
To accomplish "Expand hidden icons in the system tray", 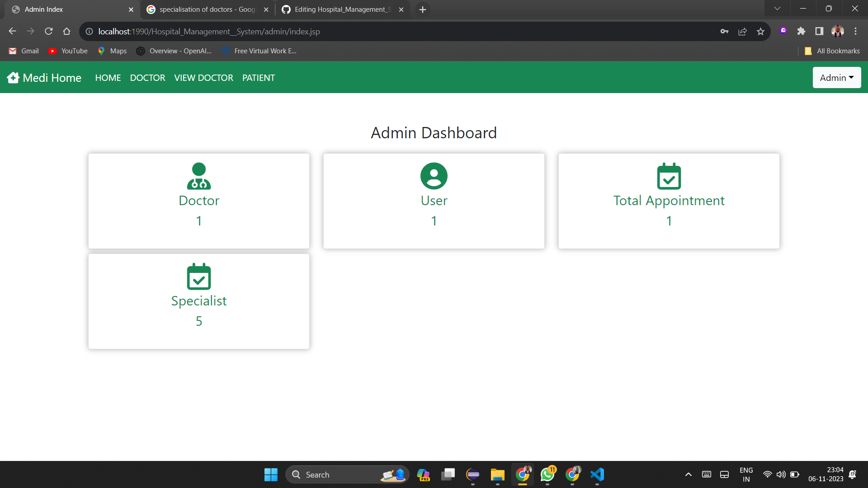I will coord(688,474).
